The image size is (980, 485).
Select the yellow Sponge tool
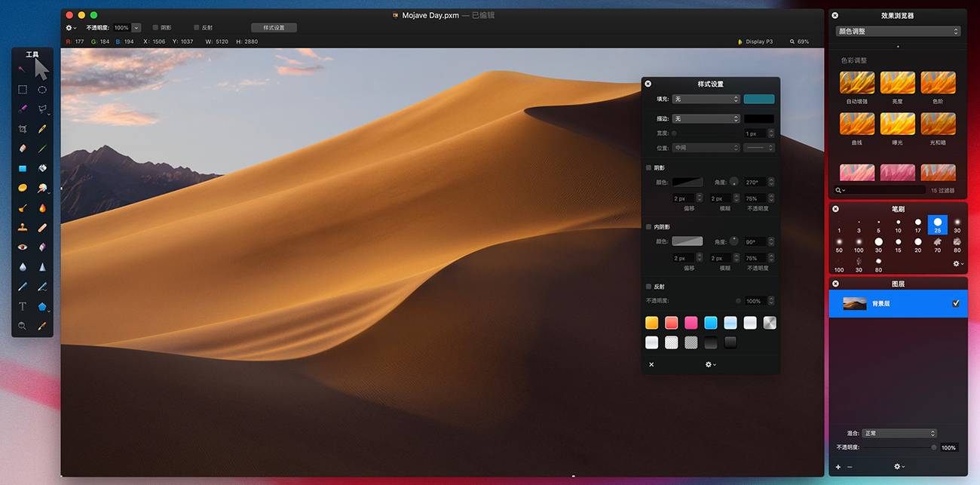[23, 188]
